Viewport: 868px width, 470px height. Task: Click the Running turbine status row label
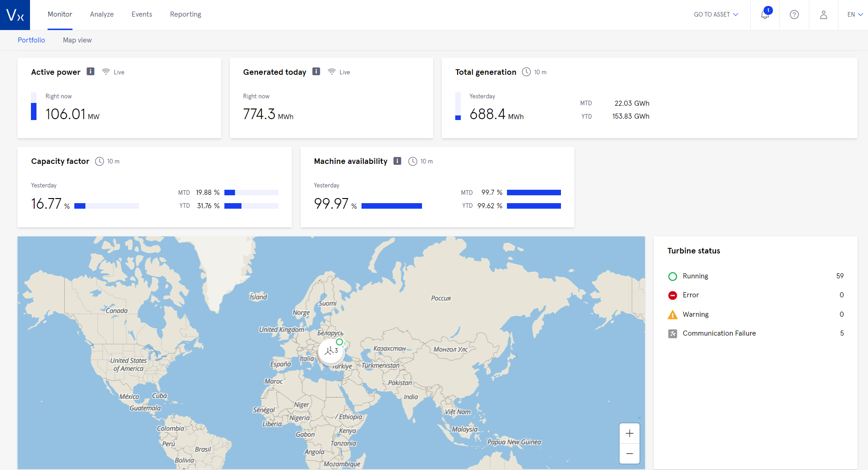695,276
